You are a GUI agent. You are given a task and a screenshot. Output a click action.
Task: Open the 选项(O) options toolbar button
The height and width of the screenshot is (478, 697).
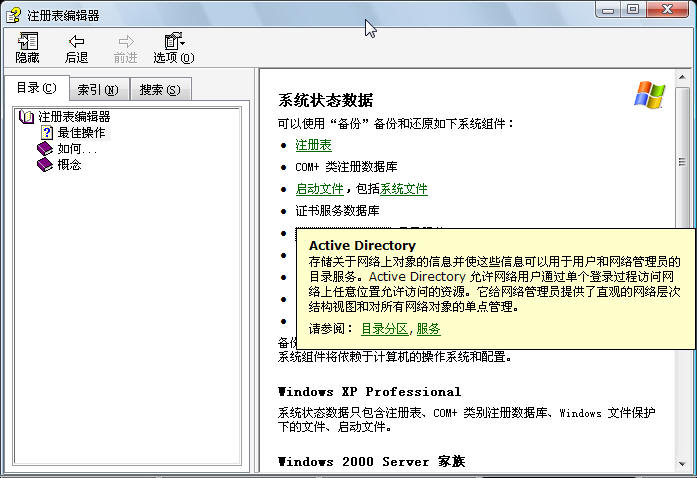(x=174, y=48)
